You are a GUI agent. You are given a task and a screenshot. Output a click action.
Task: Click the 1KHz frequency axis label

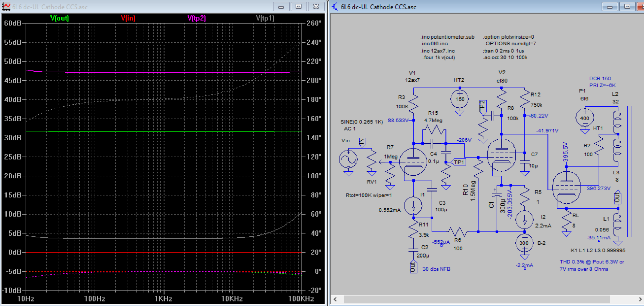tap(163, 298)
